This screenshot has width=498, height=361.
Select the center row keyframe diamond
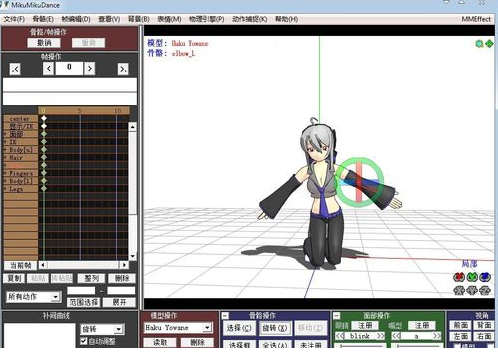click(x=44, y=118)
